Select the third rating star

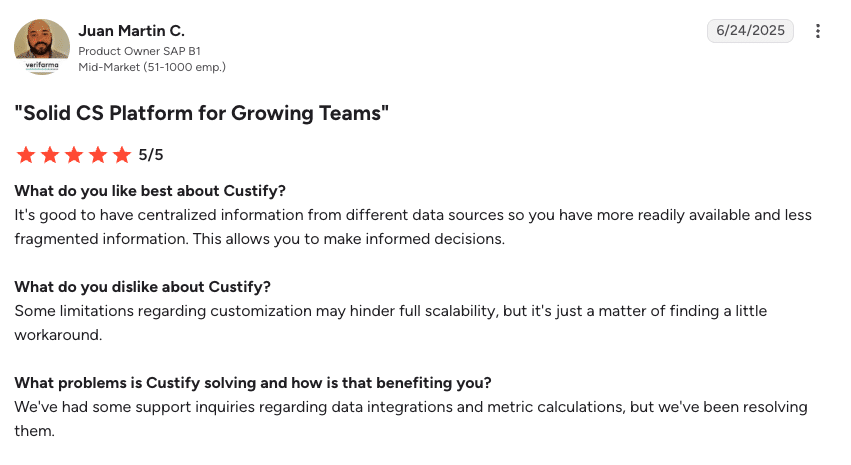[x=74, y=155]
